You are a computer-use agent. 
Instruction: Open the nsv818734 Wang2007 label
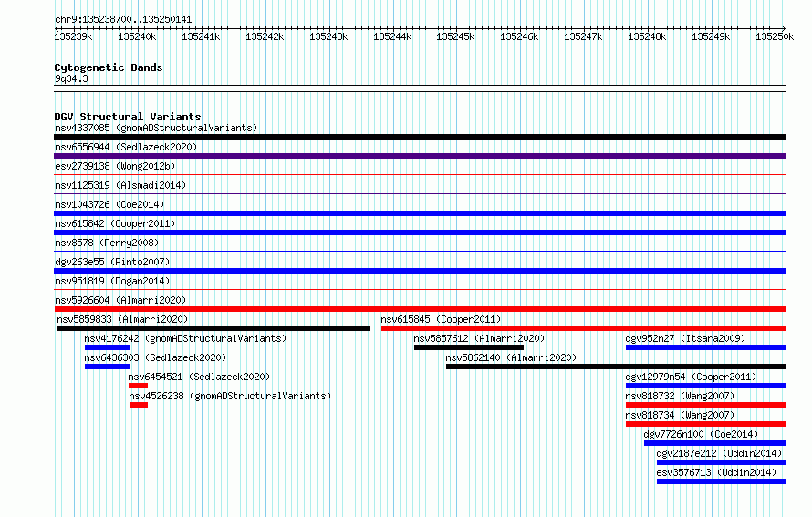(680, 415)
